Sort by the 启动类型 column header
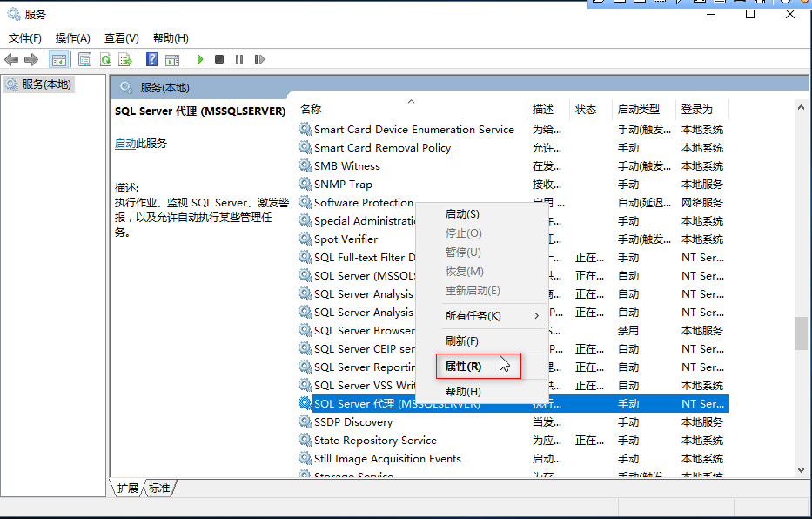 pos(644,110)
